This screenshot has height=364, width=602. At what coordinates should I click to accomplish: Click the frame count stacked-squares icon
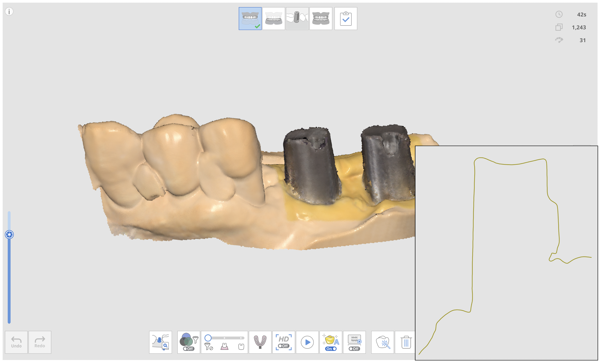559,27
